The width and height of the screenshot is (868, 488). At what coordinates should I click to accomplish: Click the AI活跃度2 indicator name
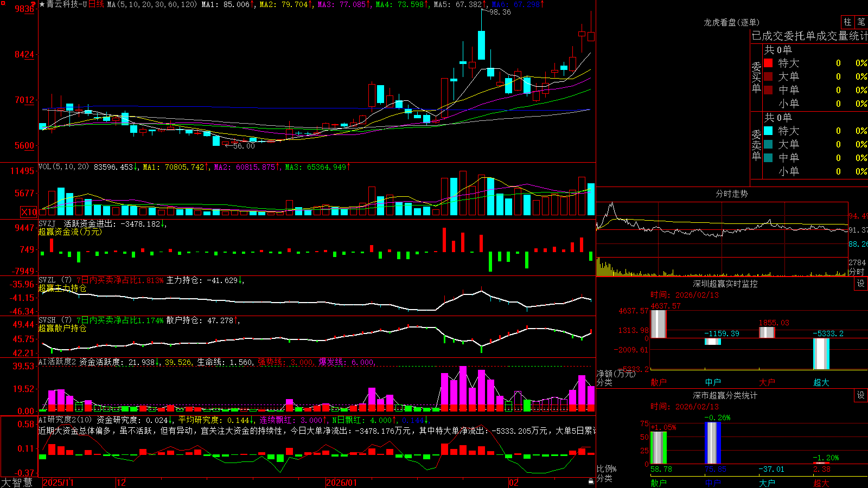(x=57, y=362)
